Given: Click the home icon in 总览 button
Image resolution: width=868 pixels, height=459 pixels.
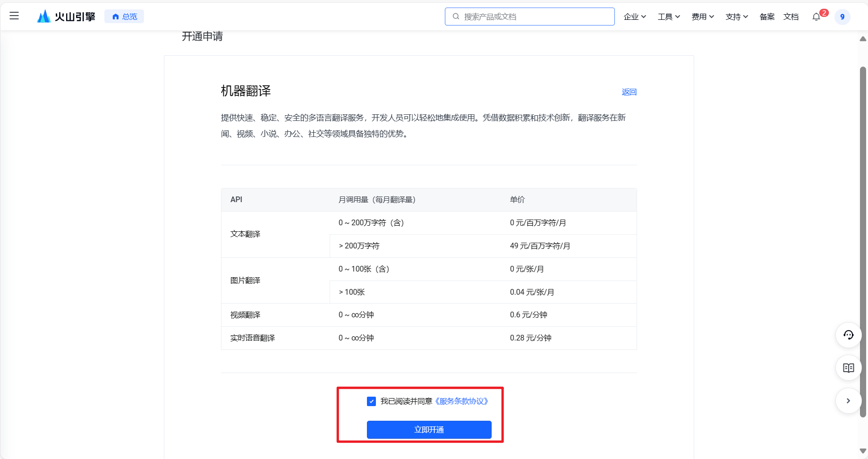Looking at the screenshot, I should [115, 17].
